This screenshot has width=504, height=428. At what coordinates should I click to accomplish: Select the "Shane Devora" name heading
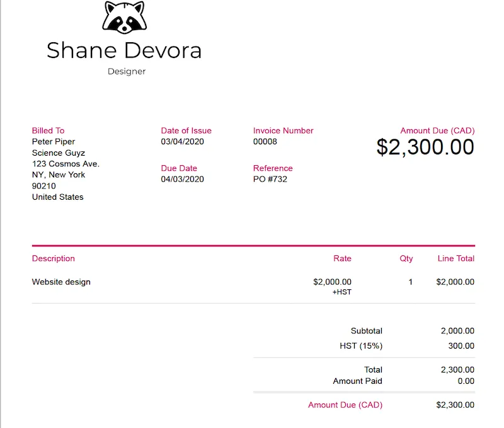(124, 50)
